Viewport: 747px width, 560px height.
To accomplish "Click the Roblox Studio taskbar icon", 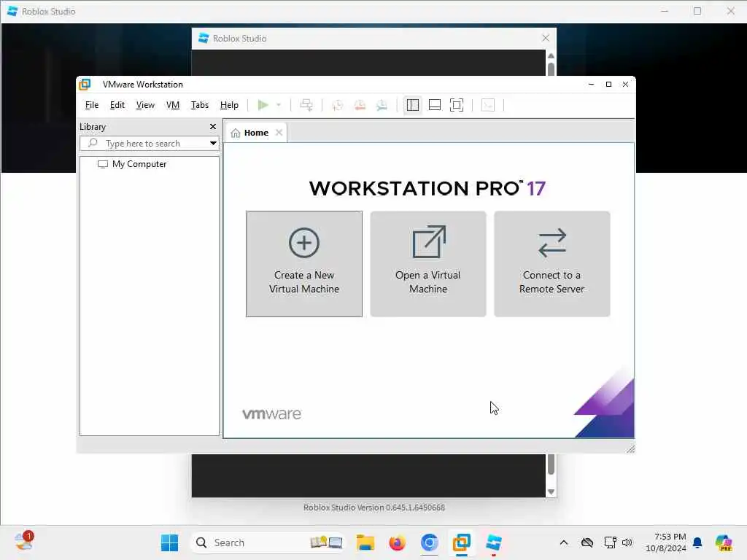I will tap(494, 542).
